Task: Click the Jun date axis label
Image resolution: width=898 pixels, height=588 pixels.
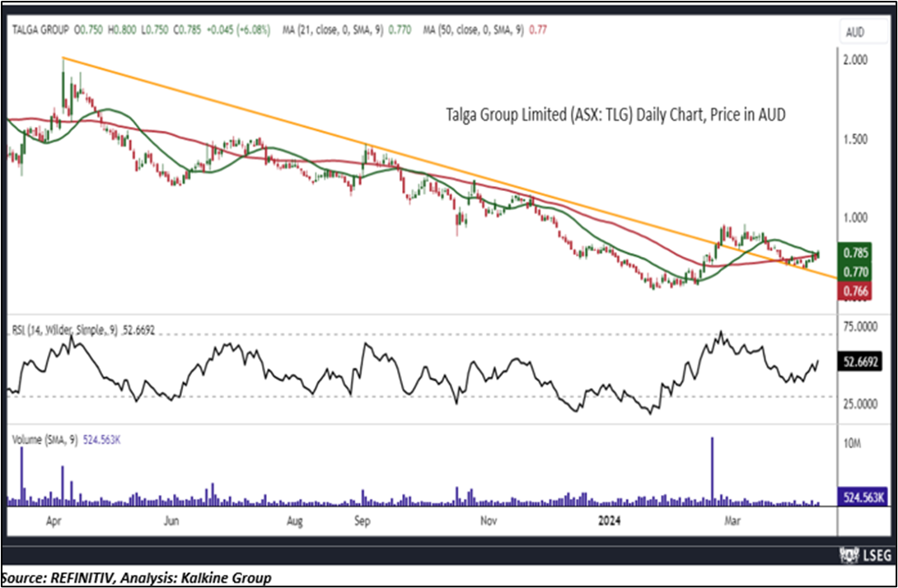Action: click(x=172, y=521)
